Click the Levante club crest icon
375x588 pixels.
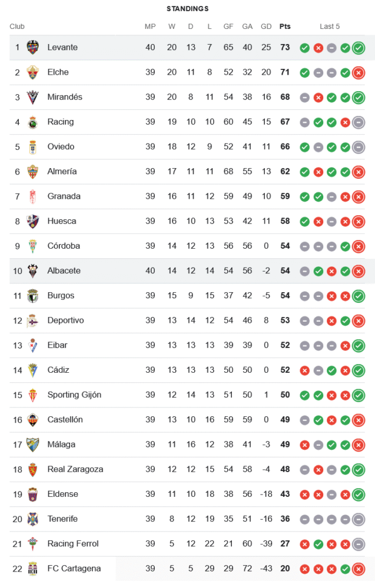tap(32, 48)
